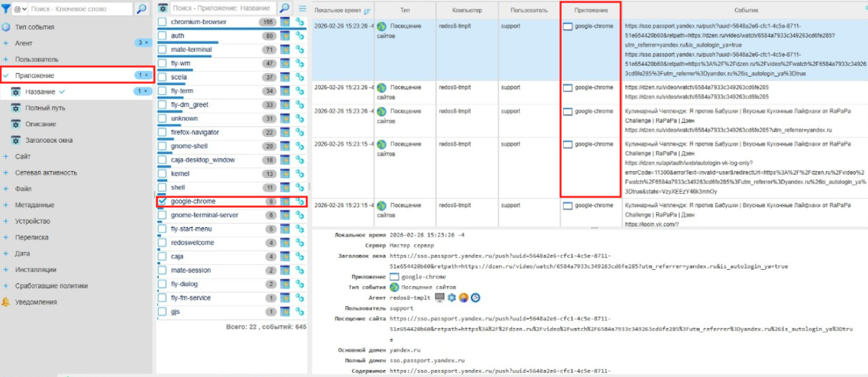Expand the Метаданные filter group

(6, 205)
